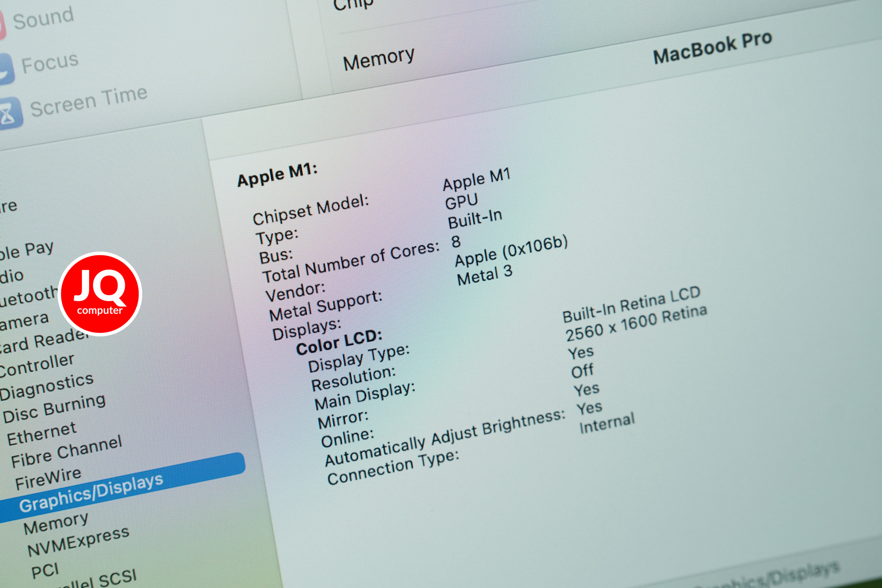Click the GPU type value
The image size is (882, 588).
coord(461,202)
